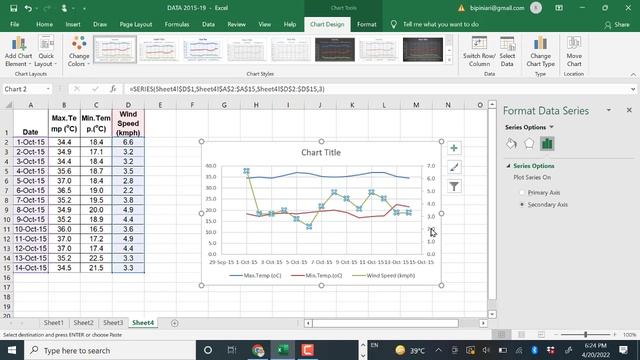Open Chrome from the taskbar
This screenshot has height=360, width=640.
tap(258, 350)
